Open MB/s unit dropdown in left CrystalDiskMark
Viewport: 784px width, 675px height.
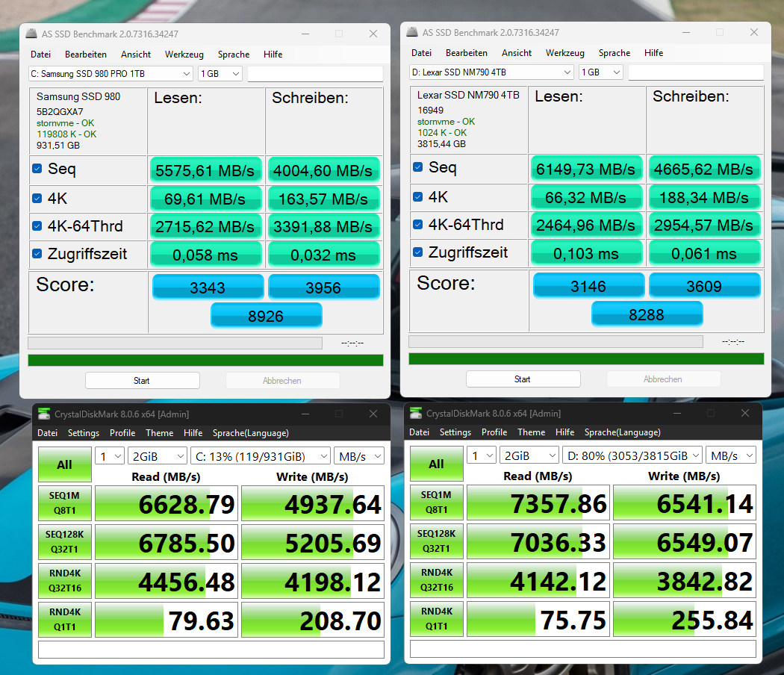359,456
